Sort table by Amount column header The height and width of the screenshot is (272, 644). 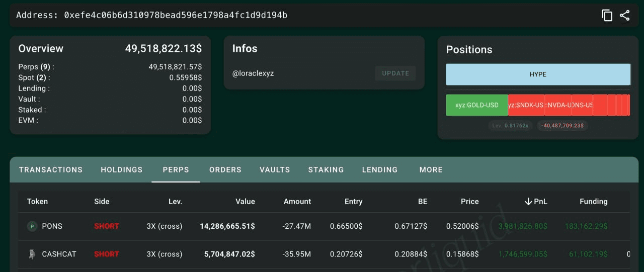pyautogui.click(x=297, y=202)
